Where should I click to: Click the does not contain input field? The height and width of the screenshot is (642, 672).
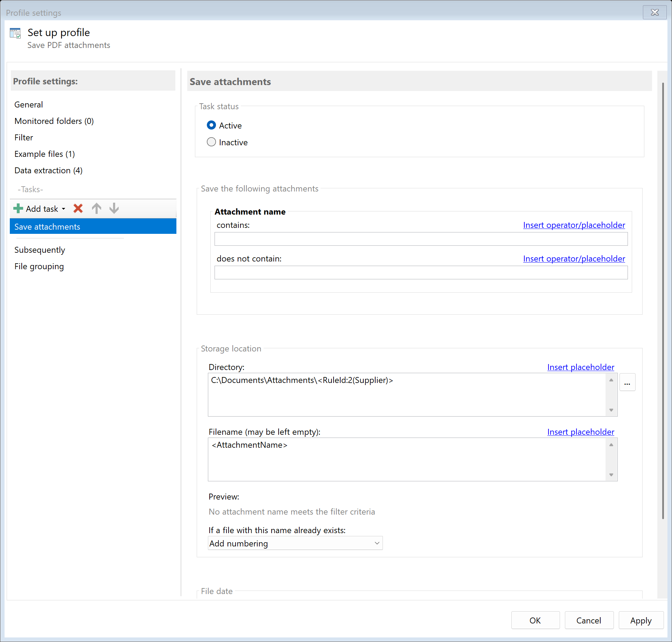[x=421, y=273]
